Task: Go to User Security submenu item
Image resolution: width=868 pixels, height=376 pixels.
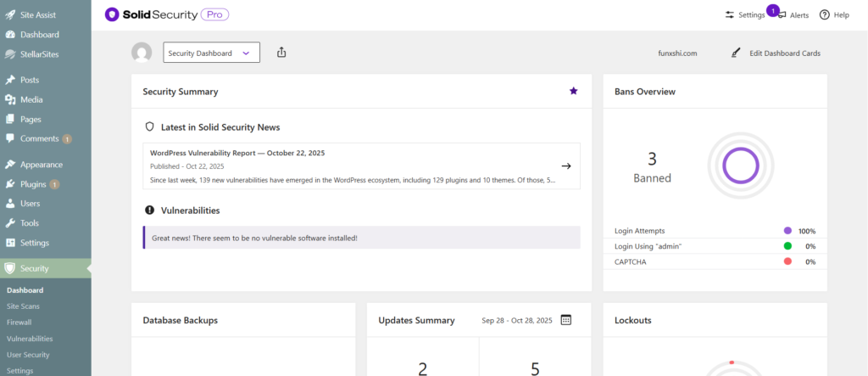Action: (28, 355)
